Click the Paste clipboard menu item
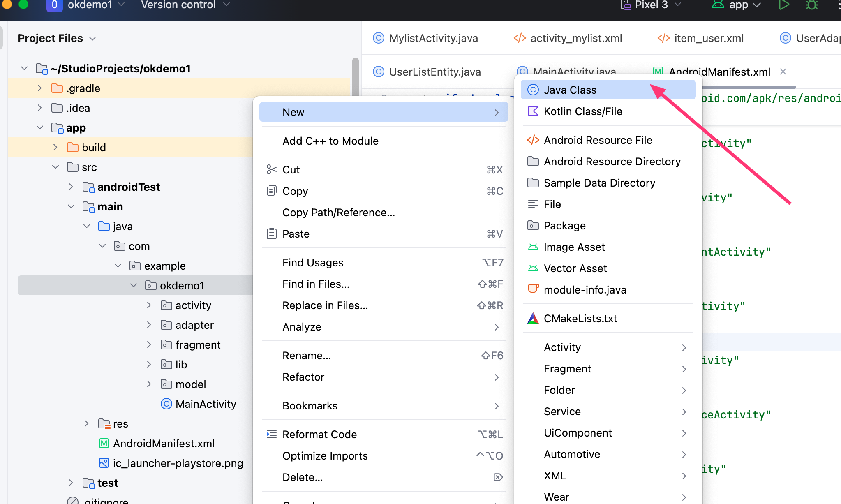 coord(295,234)
